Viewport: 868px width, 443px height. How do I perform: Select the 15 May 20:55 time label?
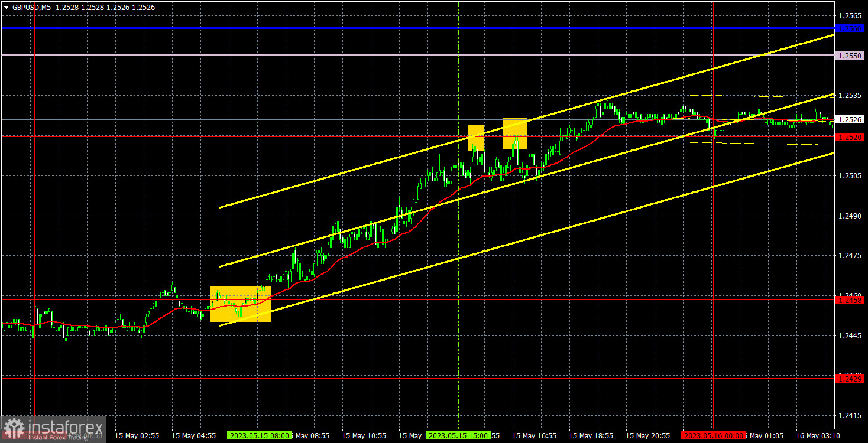click(648, 435)
